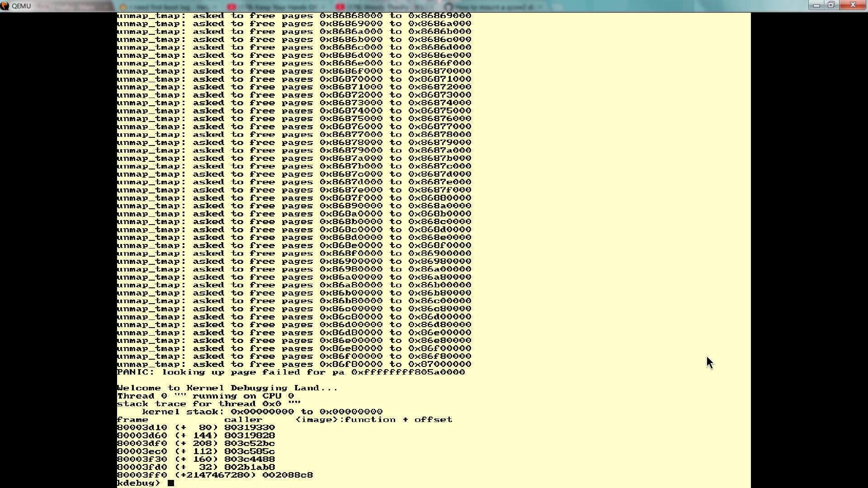
Task: Click the frame caller function offset header row
Action: tap(284, 420)
